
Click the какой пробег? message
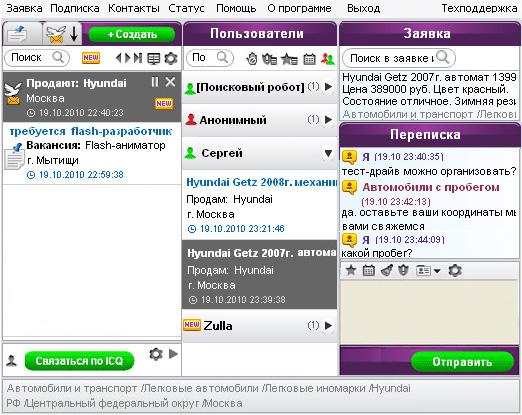click(x=377, y=253)
